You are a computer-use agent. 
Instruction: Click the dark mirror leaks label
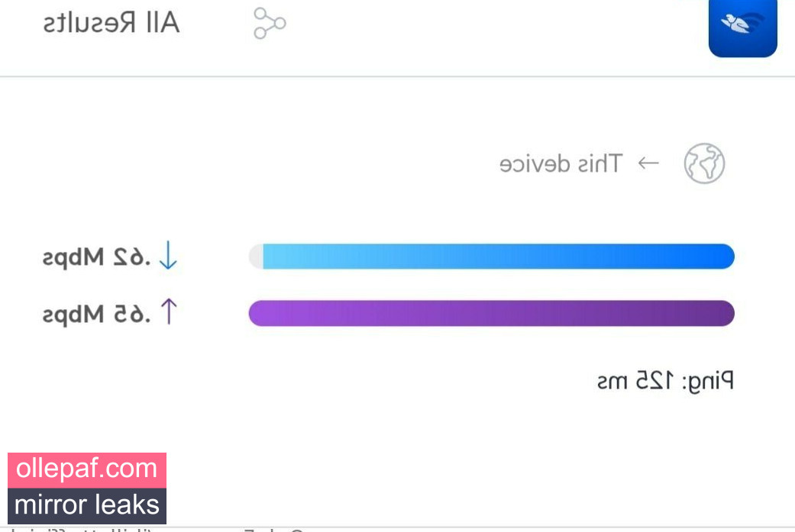(x=87, y=505)
